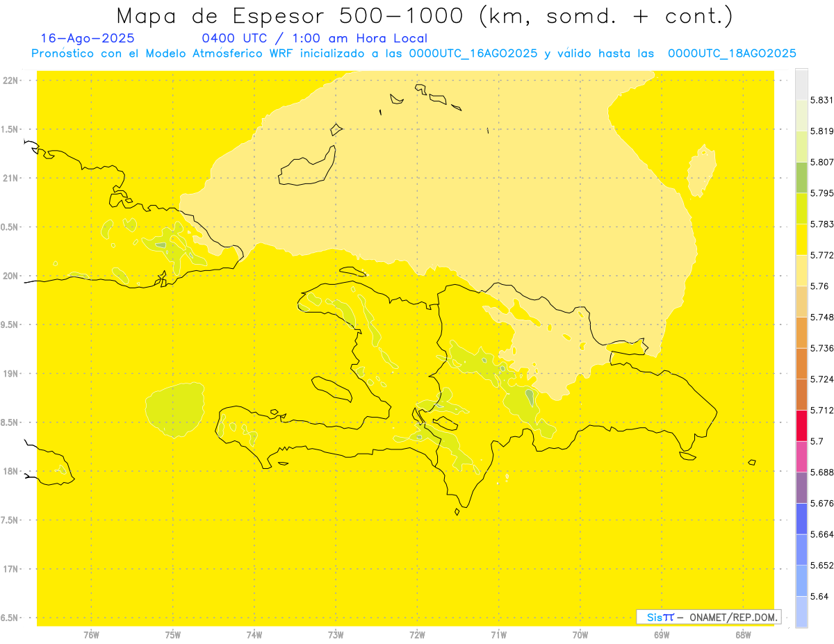This screenshot has width=834, height=644.
Task: Click the '18N' latitude label
Action: pos(11,471)
